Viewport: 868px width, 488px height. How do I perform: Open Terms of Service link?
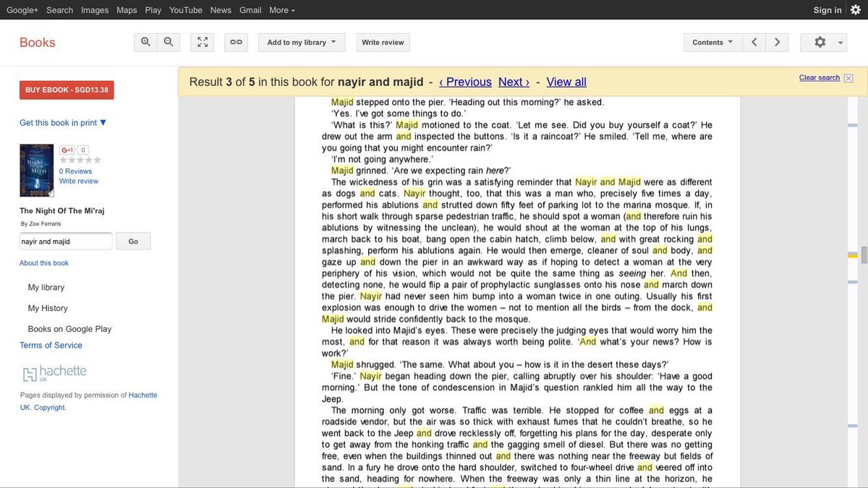[x=51, y=346]
